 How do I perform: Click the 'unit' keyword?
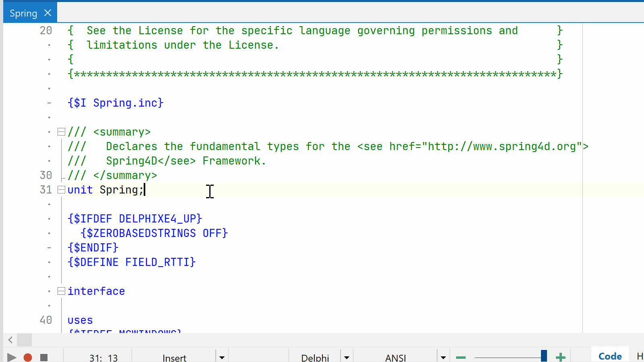(x=80, y=190)
